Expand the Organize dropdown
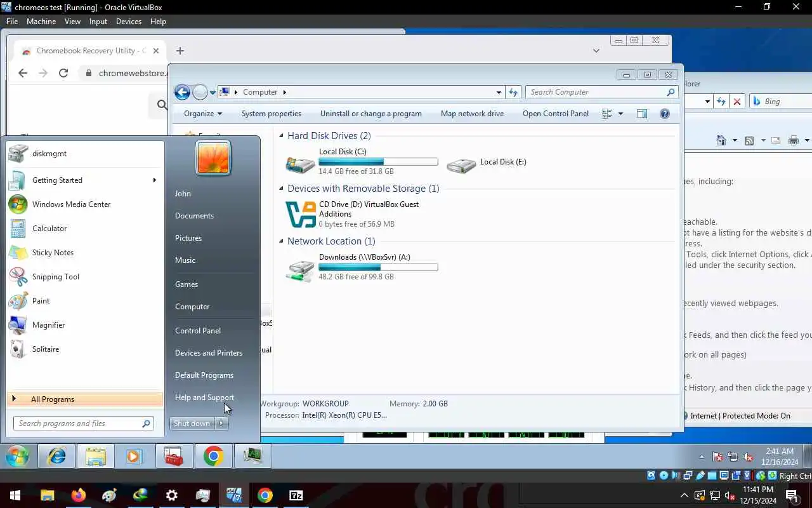 pyautogui.click(x=203, y=114)
